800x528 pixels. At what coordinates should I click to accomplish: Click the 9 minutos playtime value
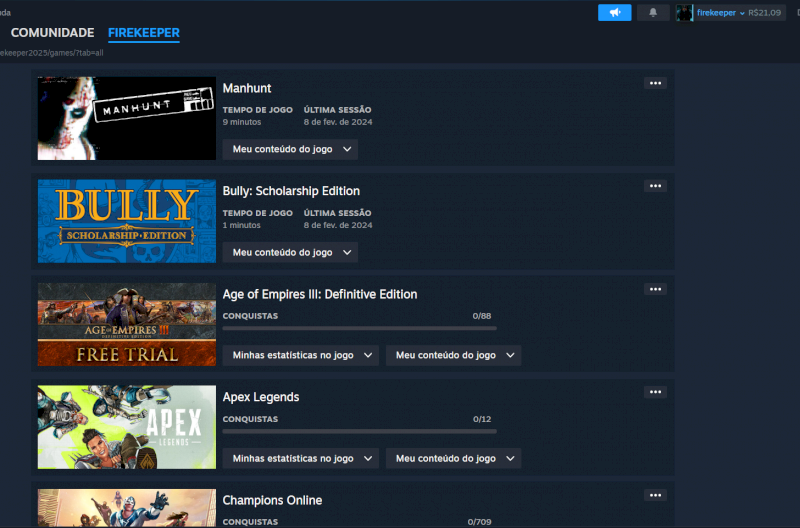pos(242,122)
